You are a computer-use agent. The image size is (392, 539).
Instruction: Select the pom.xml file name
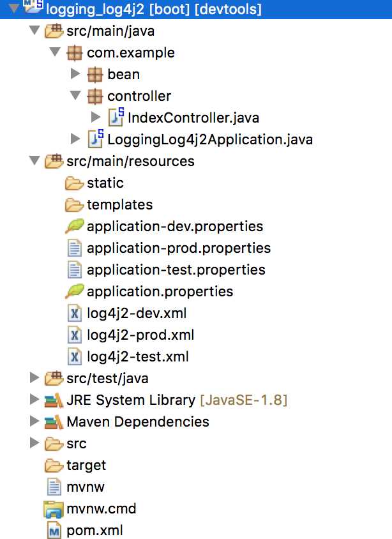point(95,531)
